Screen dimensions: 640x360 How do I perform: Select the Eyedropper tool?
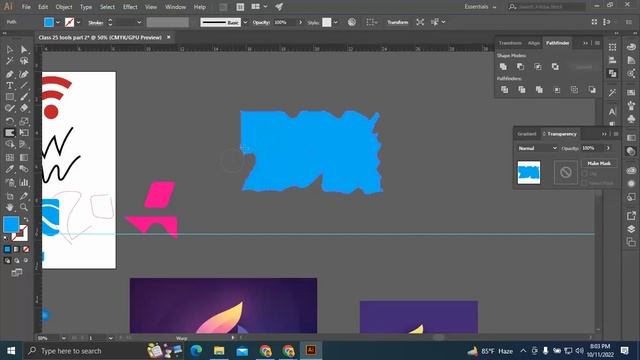(x=10, y=169)
